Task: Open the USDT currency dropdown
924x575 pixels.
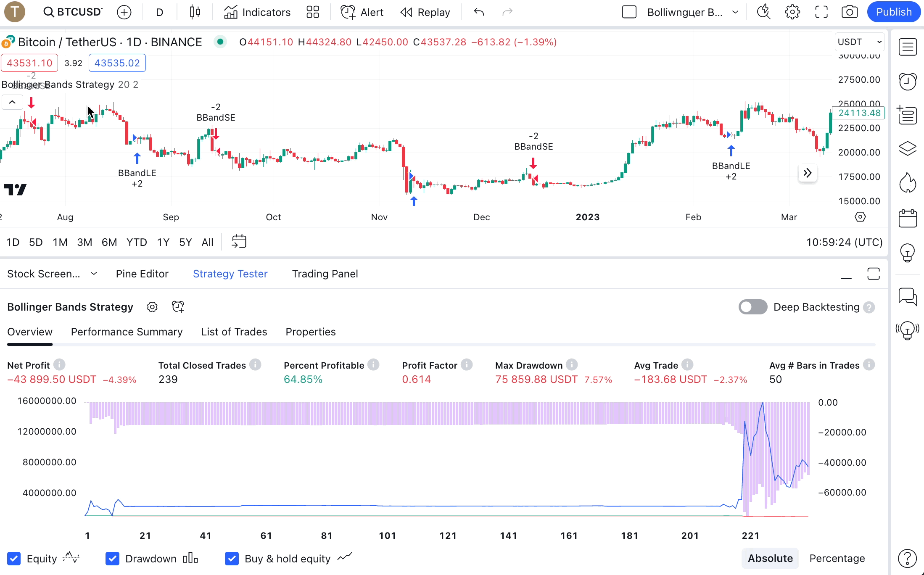Action: coord(860,42)
